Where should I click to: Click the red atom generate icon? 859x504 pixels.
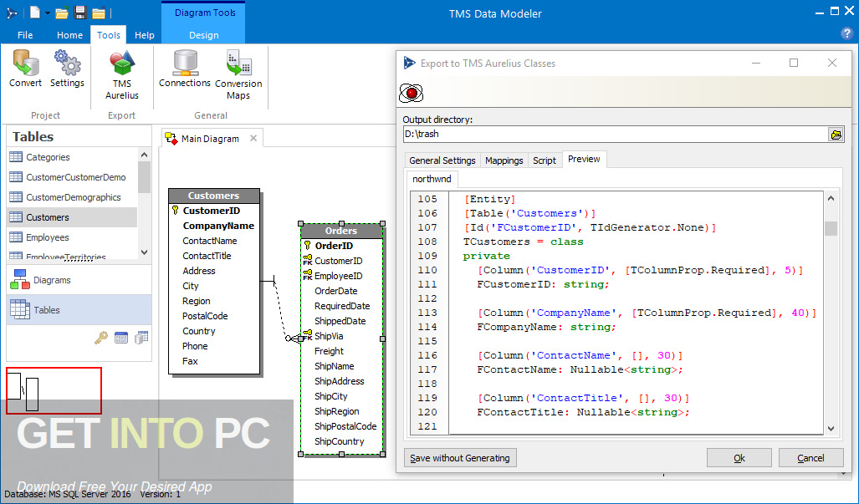pyautogui.click(x=411, y=93)
